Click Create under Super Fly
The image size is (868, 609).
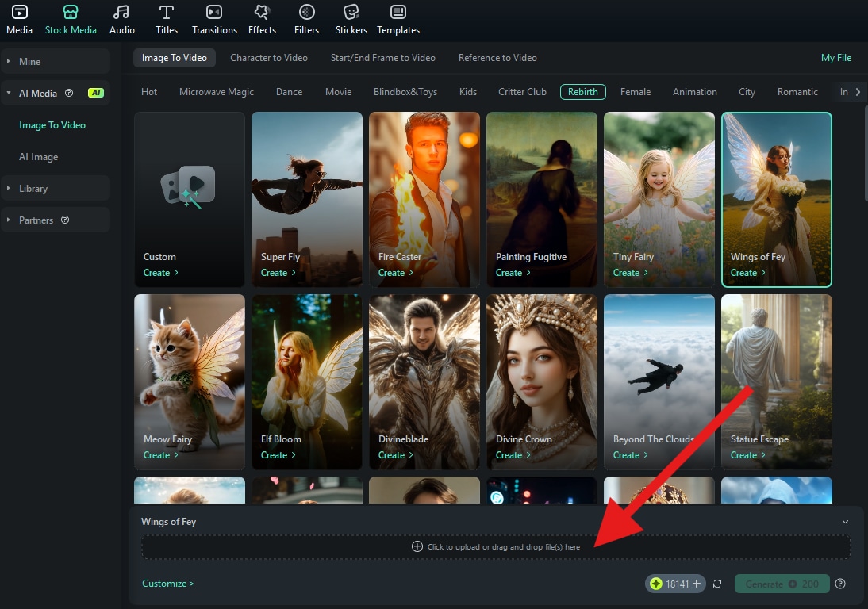[278, 273]
